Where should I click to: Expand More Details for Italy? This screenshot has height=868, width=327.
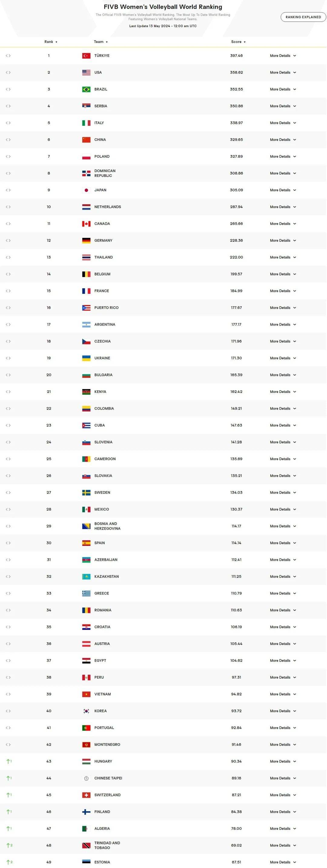(x=282, y=123)
